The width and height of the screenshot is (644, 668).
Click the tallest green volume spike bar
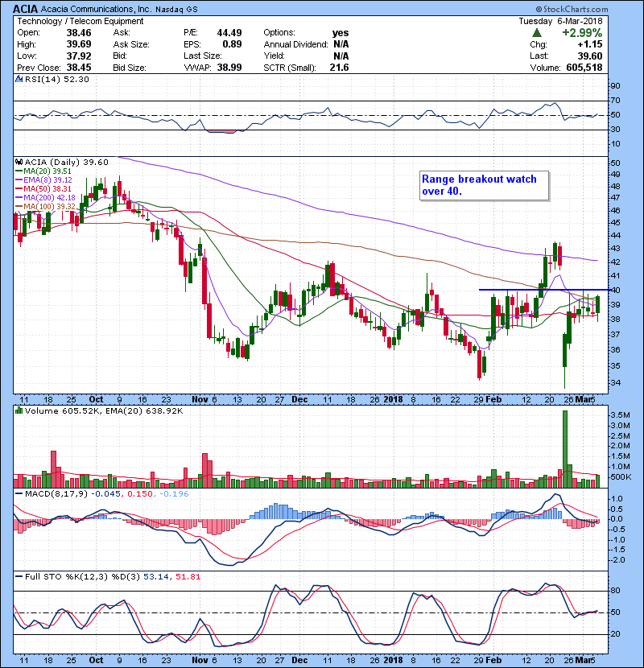[565, 449]
